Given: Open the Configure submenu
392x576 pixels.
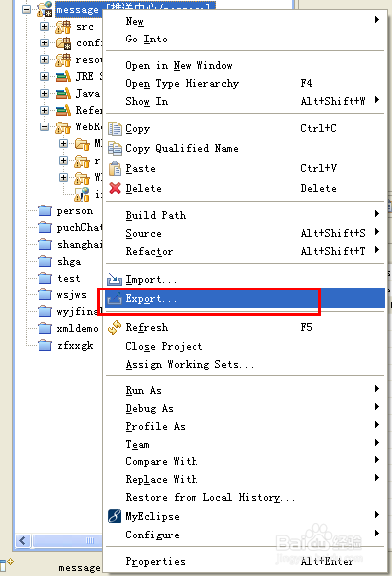Looking at the screenshot, I should 245,535.
